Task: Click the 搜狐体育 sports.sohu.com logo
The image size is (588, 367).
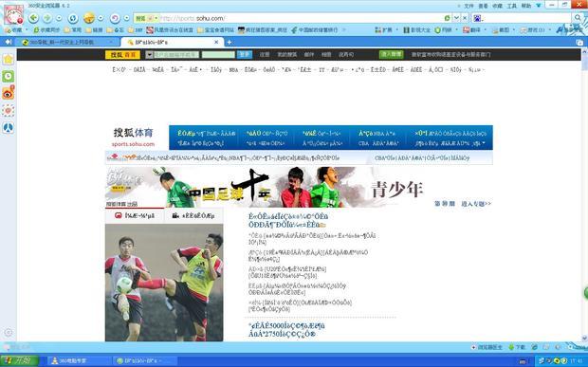Action: click(x=134, y=138)
